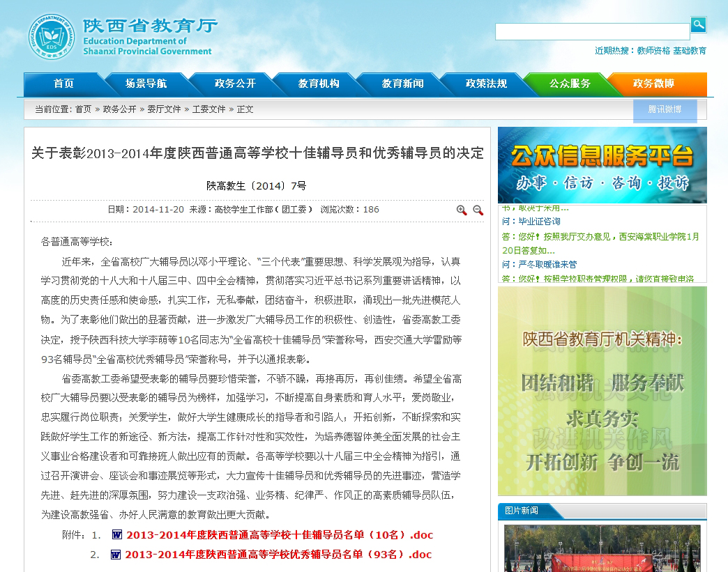Click the zoom-in magnifier icon
This screenshot has width=728, height=572.
[462, 210]
